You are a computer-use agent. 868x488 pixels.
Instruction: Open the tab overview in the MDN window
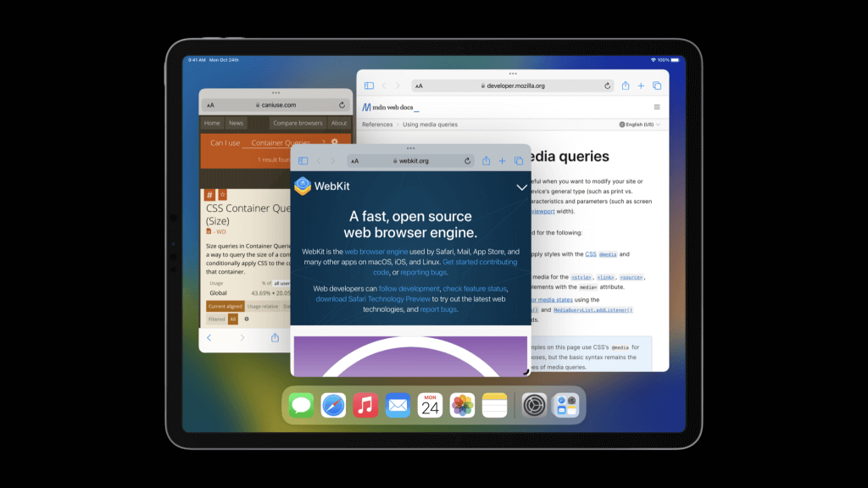[656, 86]
